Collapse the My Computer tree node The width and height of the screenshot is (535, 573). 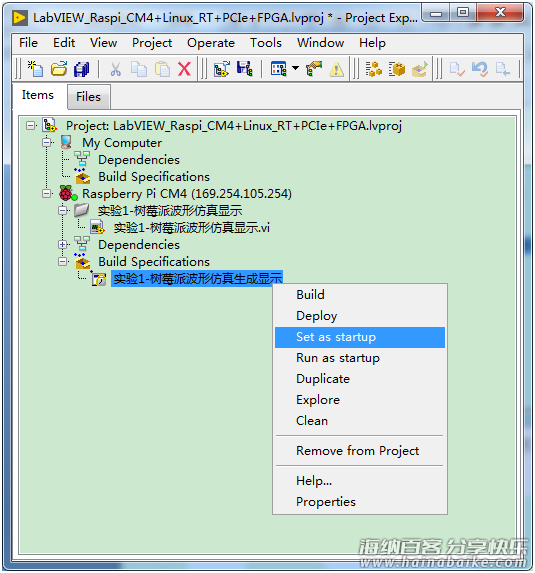tap(46, 143)
